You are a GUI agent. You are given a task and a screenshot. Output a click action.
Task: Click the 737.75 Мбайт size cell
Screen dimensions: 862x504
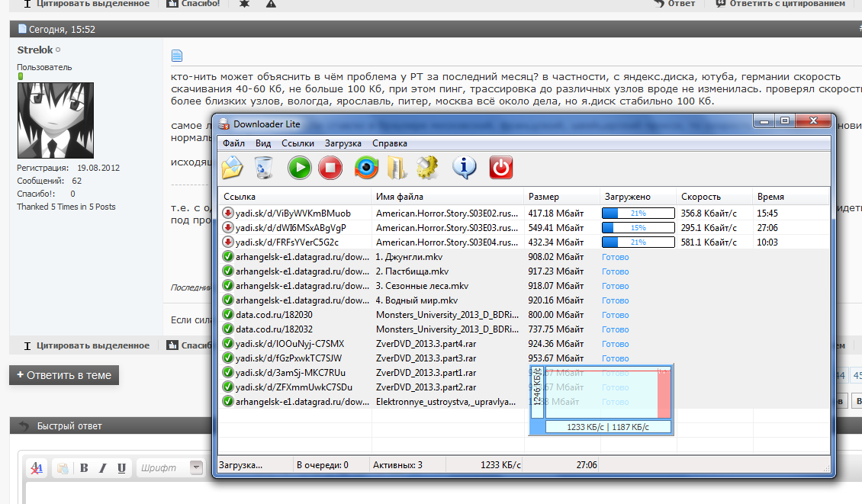point(556,329)
